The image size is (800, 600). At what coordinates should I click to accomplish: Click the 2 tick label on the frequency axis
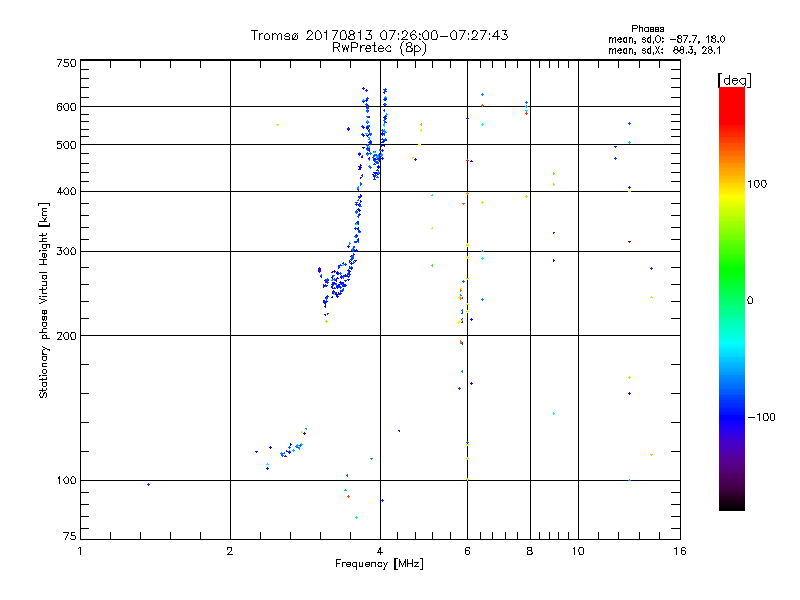(230, 551)
